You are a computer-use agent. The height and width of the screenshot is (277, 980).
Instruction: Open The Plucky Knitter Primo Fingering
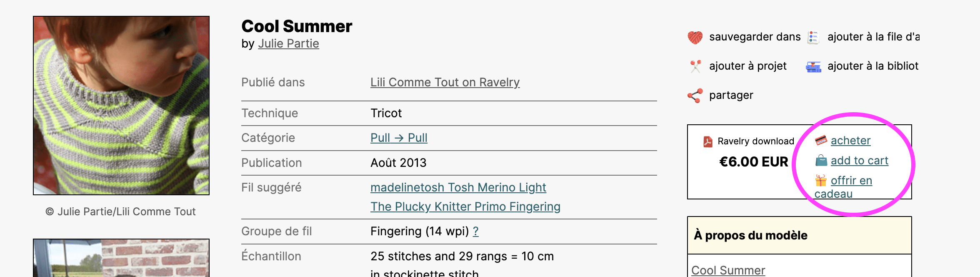[x=465, y=207]
